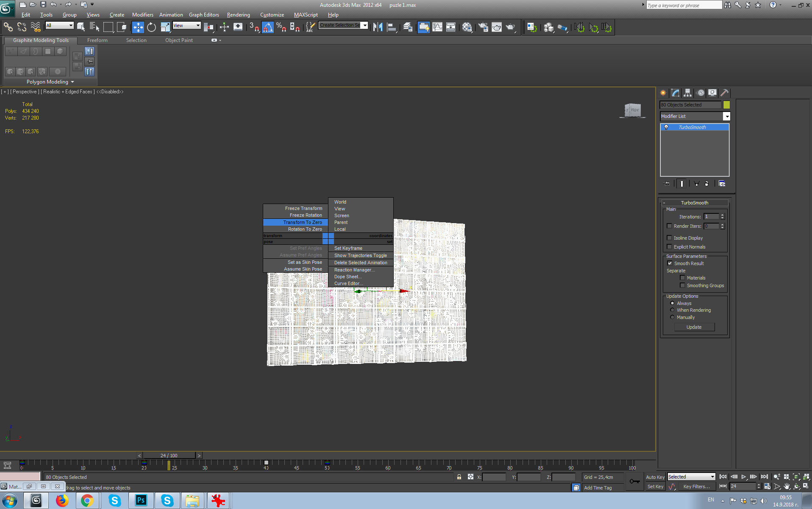
Task: Activate the Select and Scale tool
Action: pos(165,27)
